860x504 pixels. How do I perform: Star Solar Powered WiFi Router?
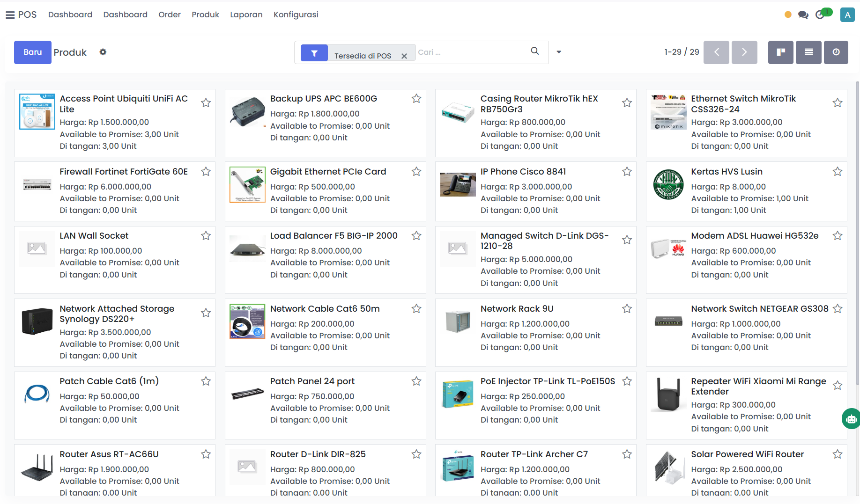(838, 454)
